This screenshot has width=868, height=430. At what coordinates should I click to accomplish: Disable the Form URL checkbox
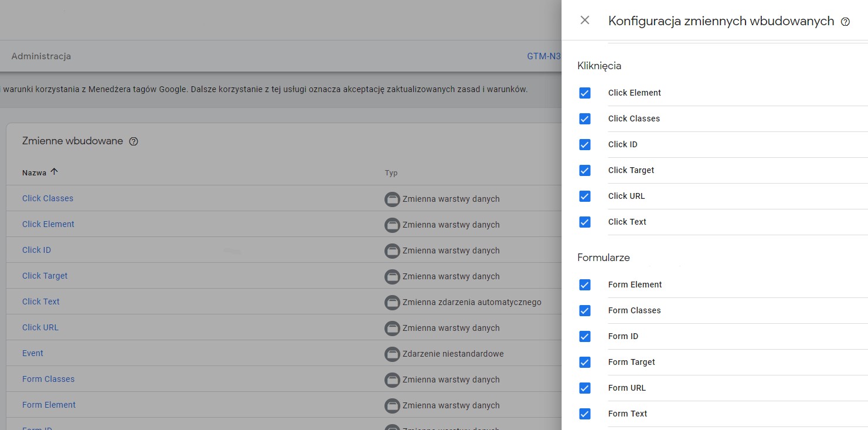coord(584,388)
